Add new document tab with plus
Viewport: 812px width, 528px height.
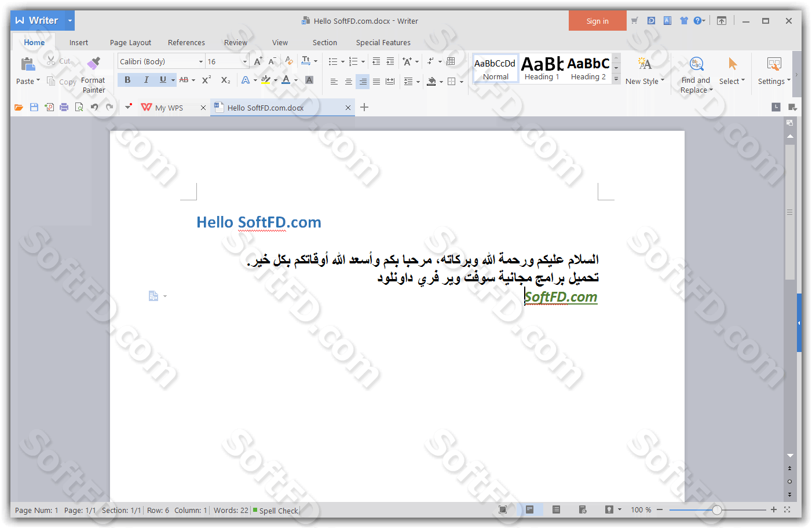[x=364, y=107]
